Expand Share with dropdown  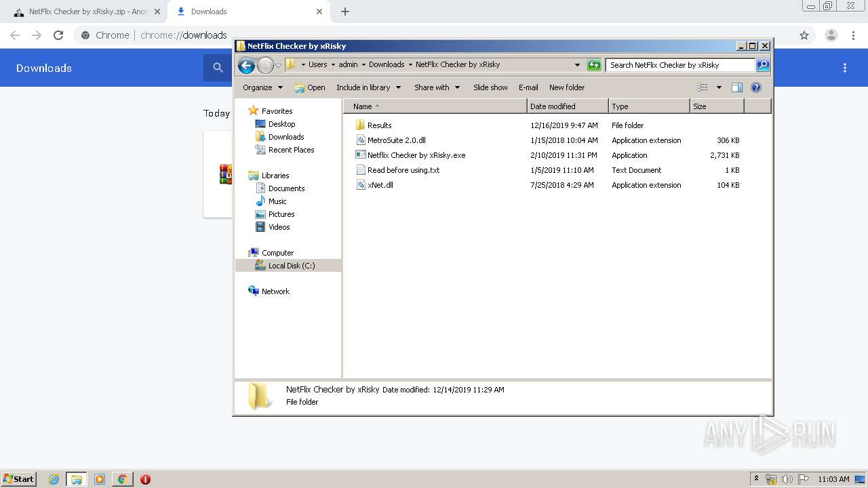pos(437,87)
